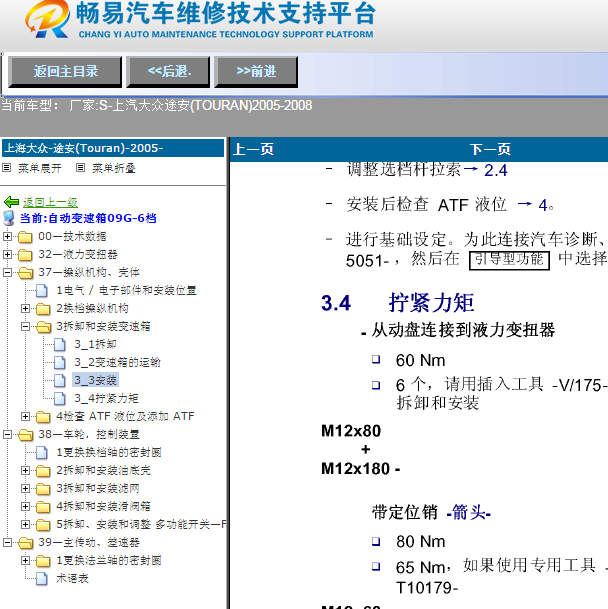The width and height of the screenshot is (608, 609).
Task: Expand the 3拆卸和安装滤网 tree node
Action: (x=25, y=488)
